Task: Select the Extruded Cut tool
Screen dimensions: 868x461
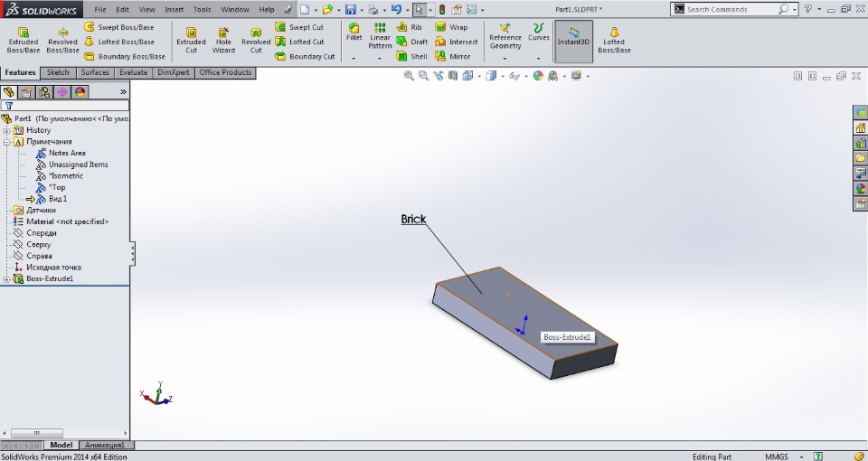Action: click(191, 41)
